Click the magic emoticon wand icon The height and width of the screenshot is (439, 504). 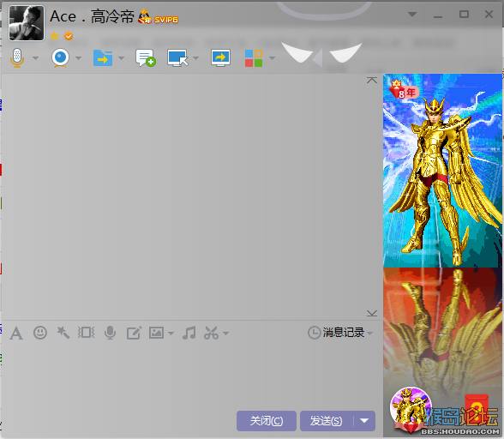pyautogui.click(x=63, y=333)
